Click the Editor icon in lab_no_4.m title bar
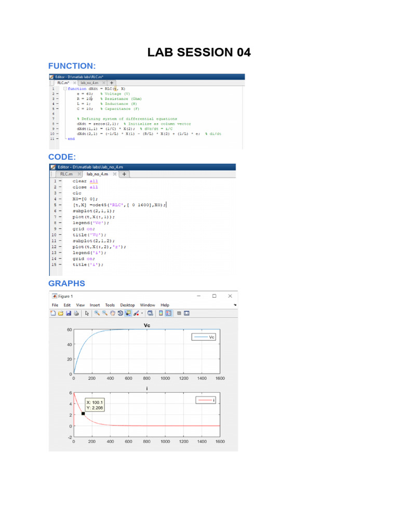The image size is (399, 532). (53, 167)
